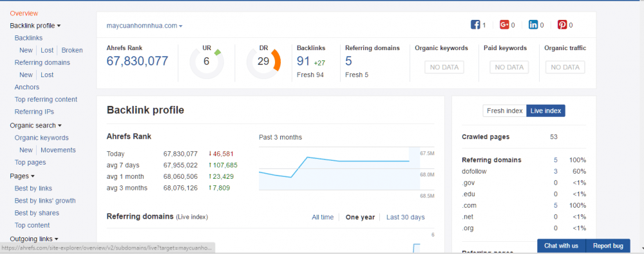Open Backlinks in the sidebar

pos(28,38)
